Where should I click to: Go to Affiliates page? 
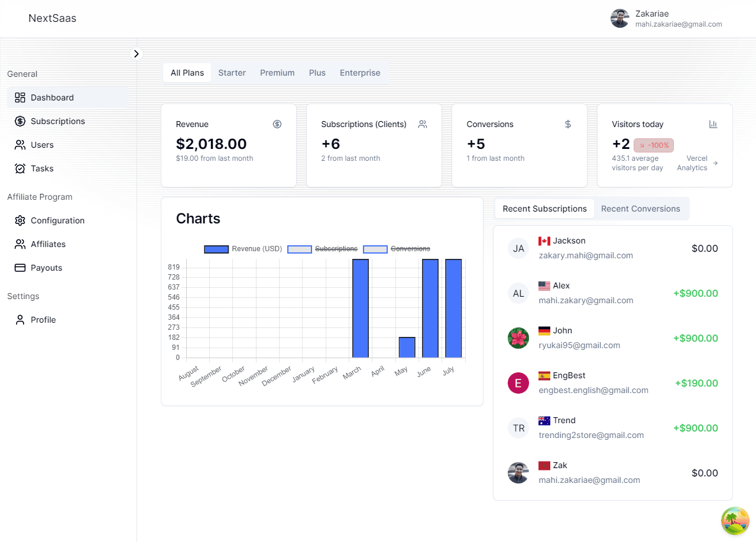(48, 244)
